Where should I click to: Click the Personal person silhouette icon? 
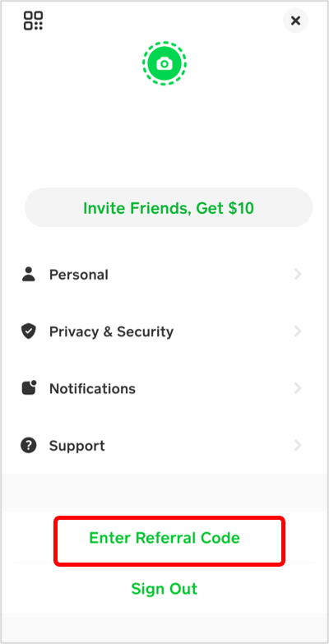click(x=29, y=274)
